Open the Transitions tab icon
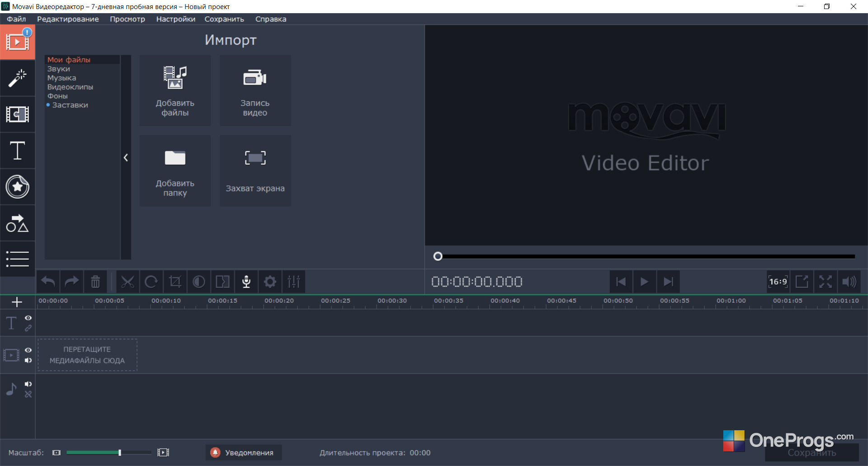868x466 pixels. point(18,114)
